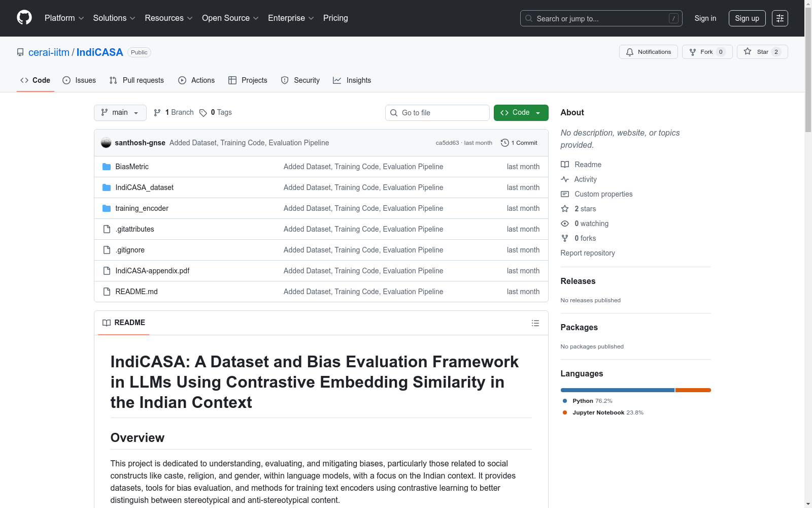Open the BiasMetric folder icon

click(x=107, y=167)
